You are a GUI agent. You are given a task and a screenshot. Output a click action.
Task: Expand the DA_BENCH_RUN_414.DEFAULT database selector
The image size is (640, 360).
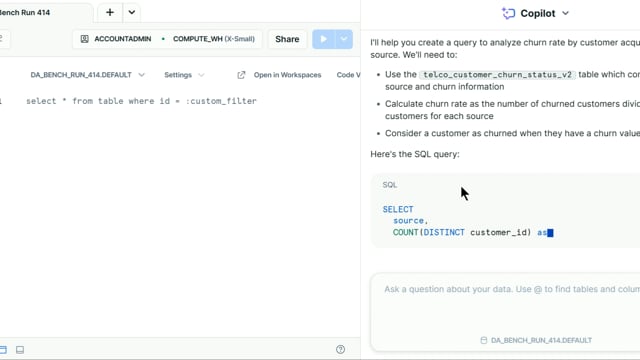pos(87,75)
